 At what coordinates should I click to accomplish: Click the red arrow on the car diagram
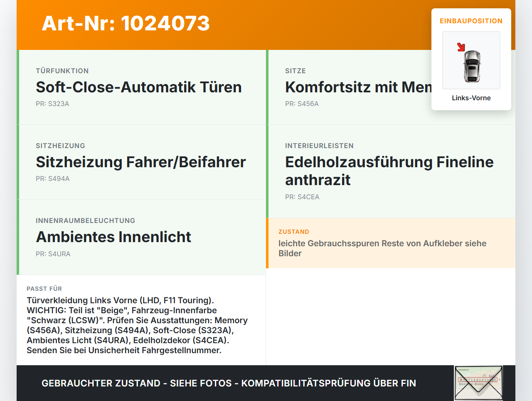pos(461,47)
